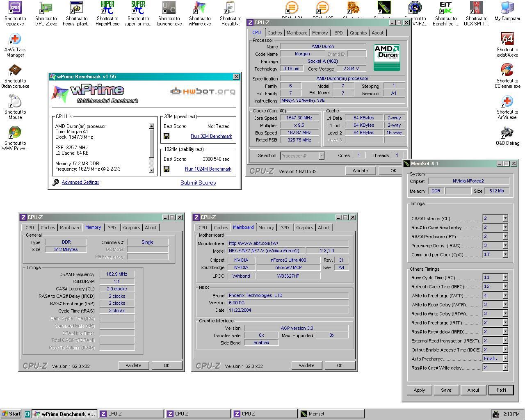This screenshot has height=420, width=525.
Task: Open About tab in the Mainboard CPU-Z window
Action: (324, 228)
